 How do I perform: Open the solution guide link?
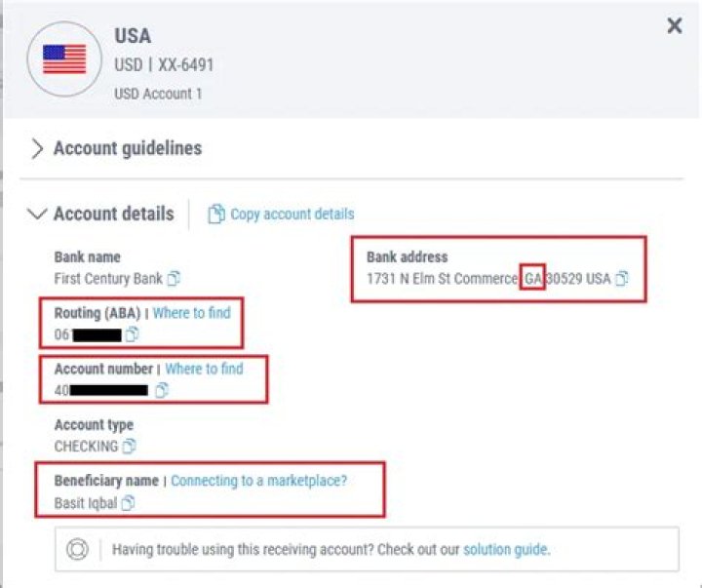[x=505, y=549]
